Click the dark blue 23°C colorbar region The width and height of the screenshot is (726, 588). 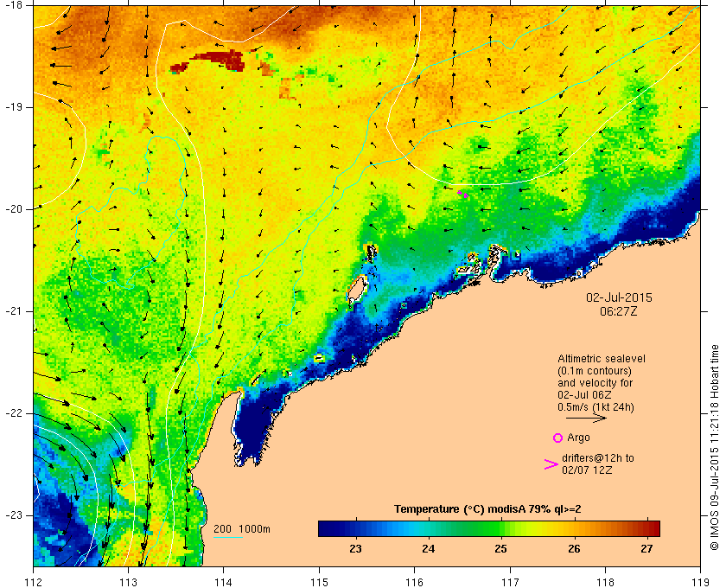click(355, 528)
